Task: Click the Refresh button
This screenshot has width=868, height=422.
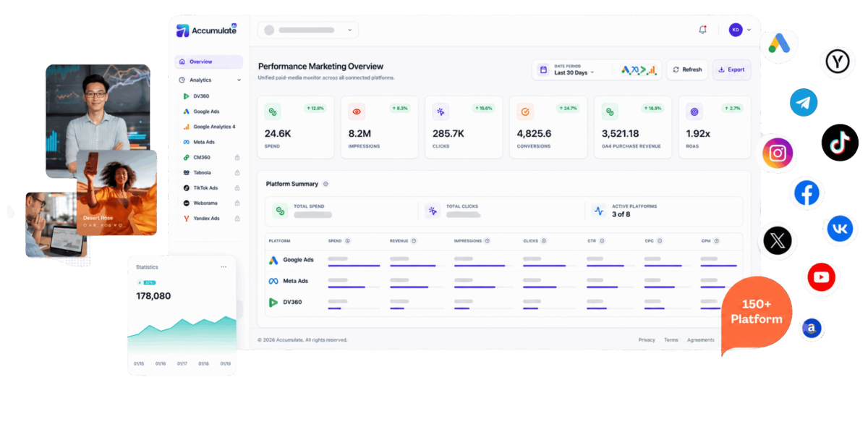Action: (x=687, y=69)
